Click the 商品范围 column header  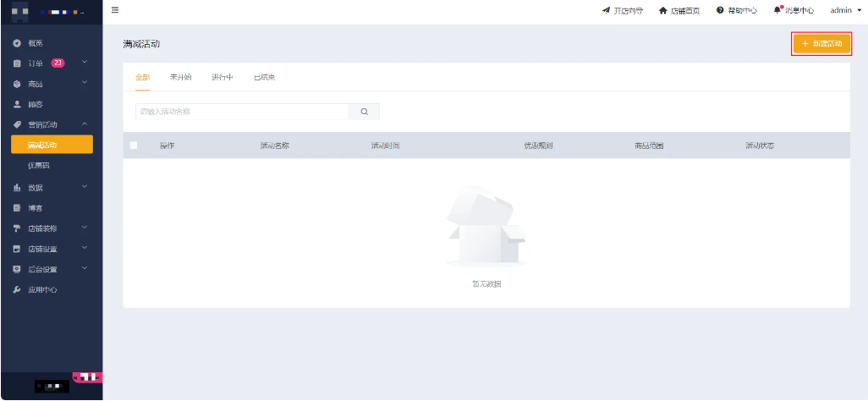[x=649, y=146]
